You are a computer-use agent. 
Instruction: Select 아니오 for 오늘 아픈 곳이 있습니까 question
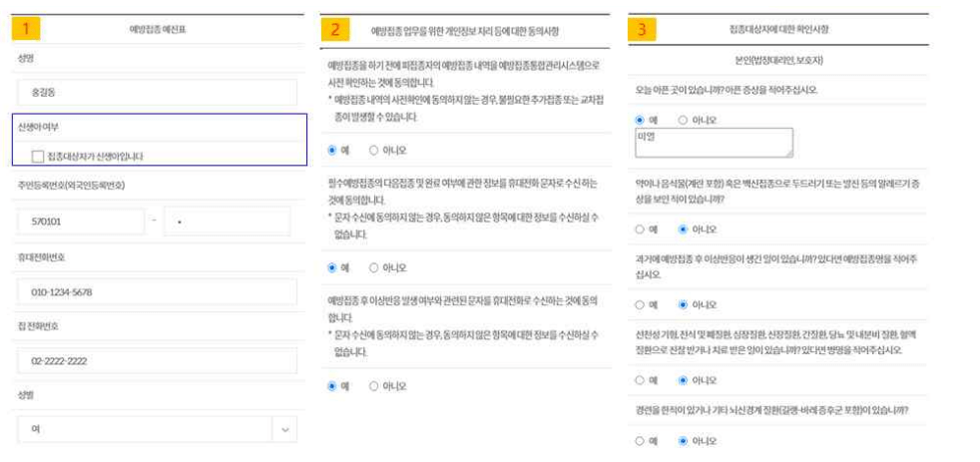coord(683,120)
